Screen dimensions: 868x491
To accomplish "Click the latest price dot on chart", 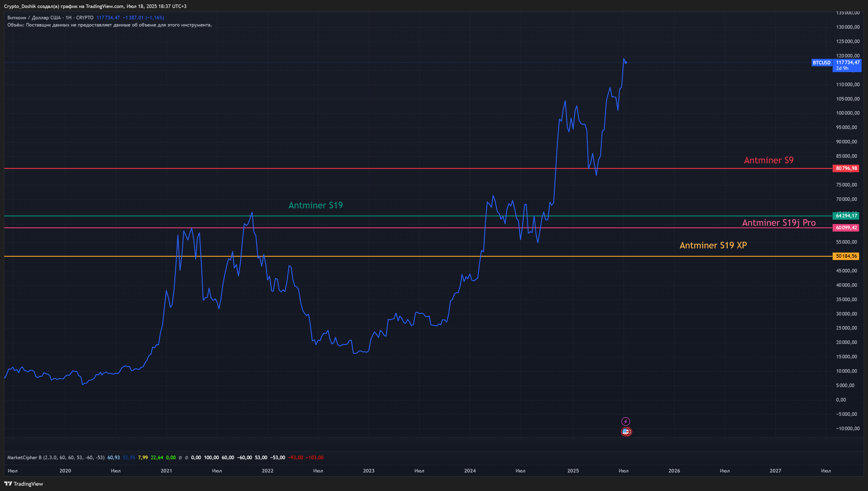I will tap(626, 62).
